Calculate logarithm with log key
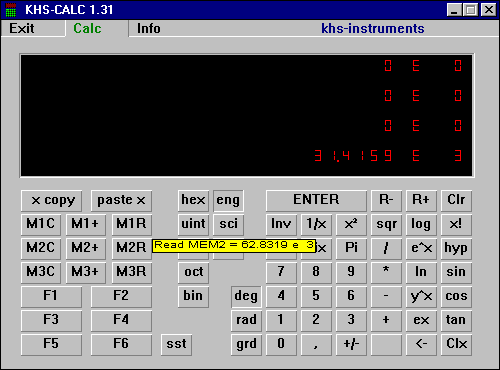Viewport: 500px width, 370px height. coord(421,224)
